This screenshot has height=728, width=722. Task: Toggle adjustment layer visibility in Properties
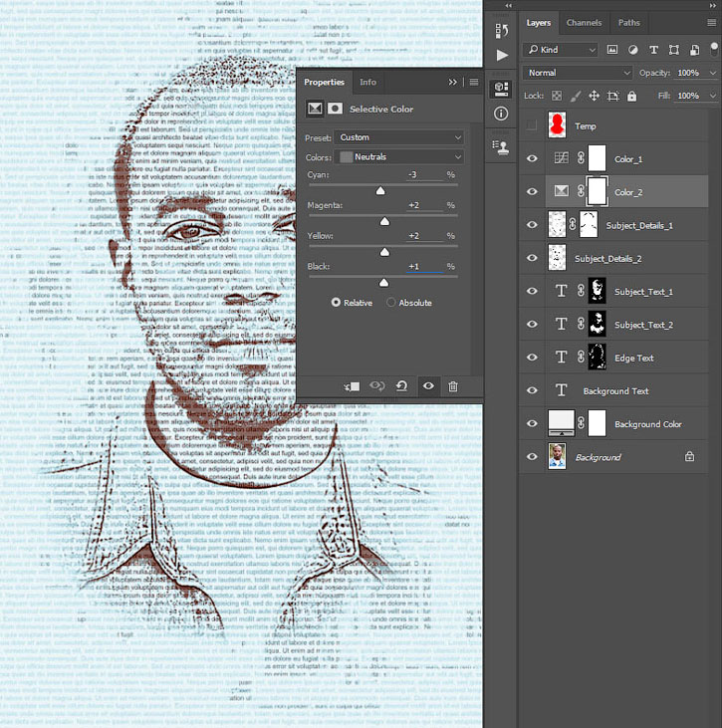click(428, 386)
